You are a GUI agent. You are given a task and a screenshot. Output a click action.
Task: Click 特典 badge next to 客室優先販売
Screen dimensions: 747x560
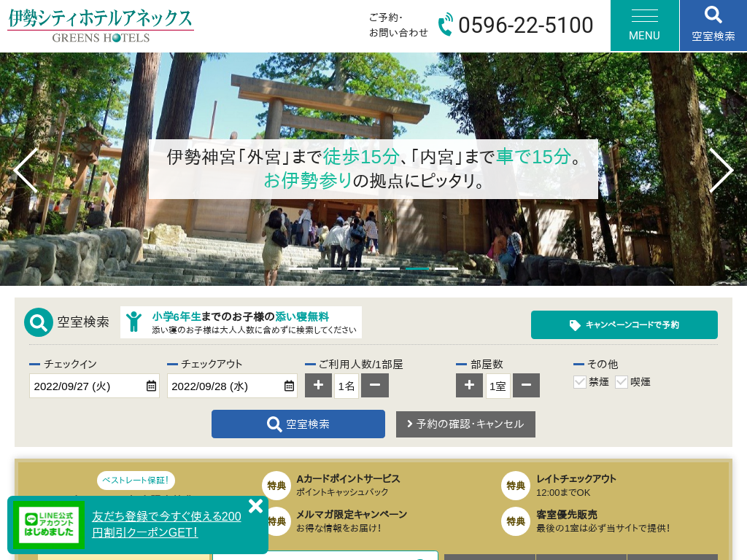(516, 521)
